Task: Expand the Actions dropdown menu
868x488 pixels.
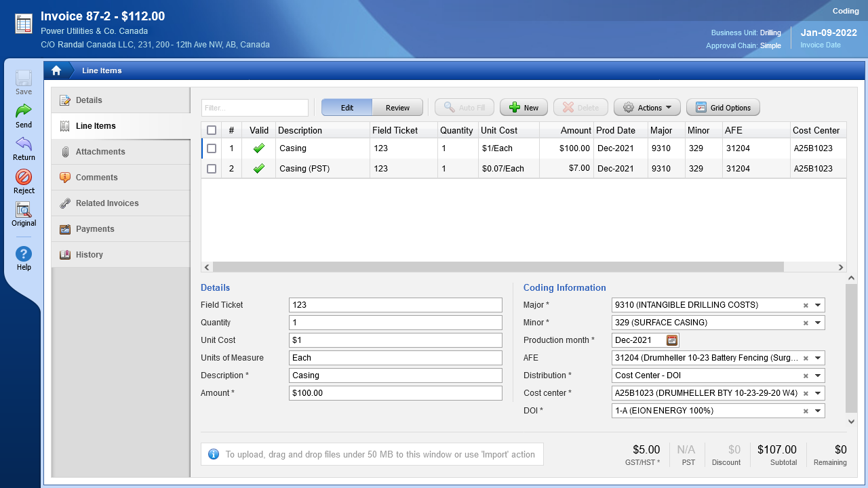Action: (647, 108)
